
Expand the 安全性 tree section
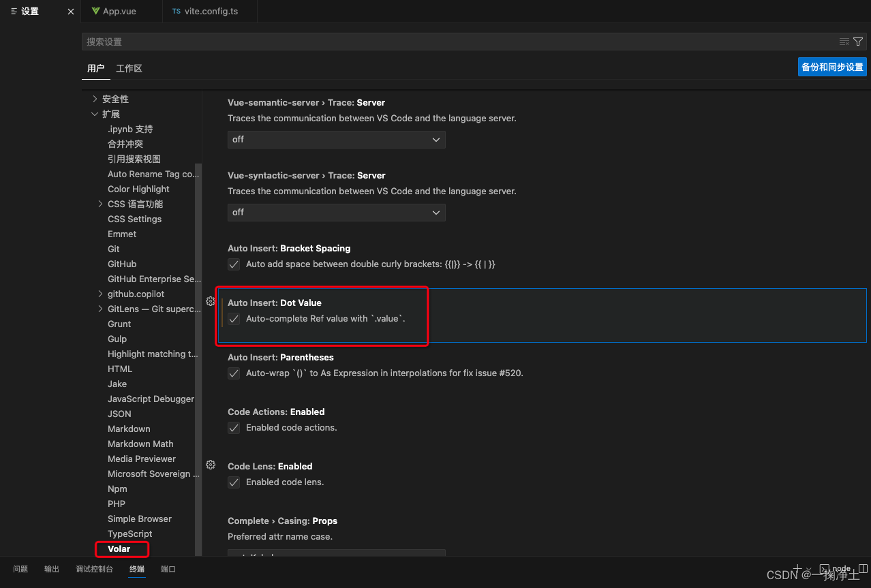[95, 99]
